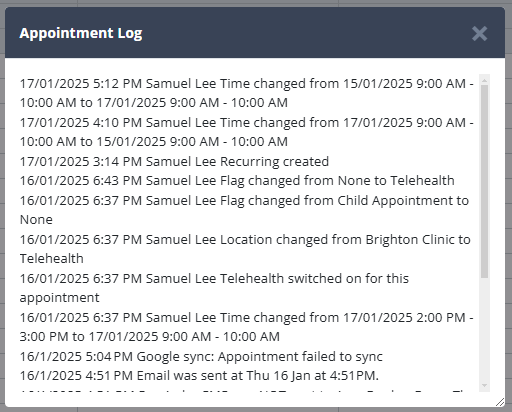Click the dark Appointment Log header bar
Image resolution: width=512 pixels, height=412 pixels.
[x=255, y=33]
